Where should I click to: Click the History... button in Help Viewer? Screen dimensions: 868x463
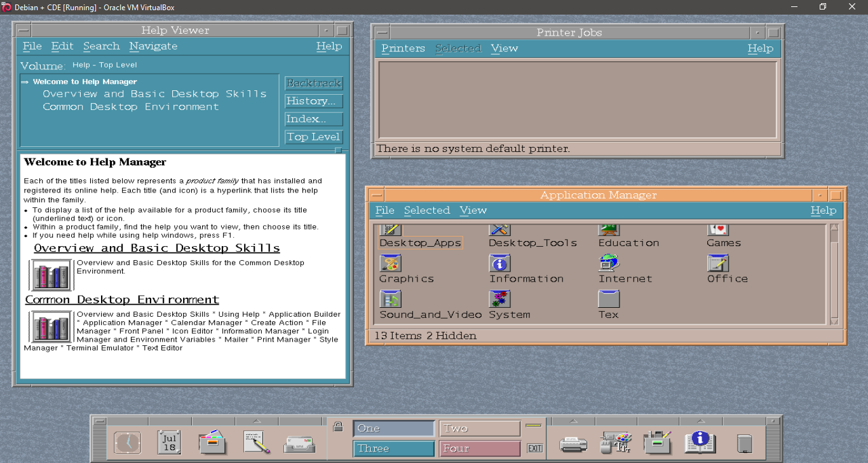313,101
